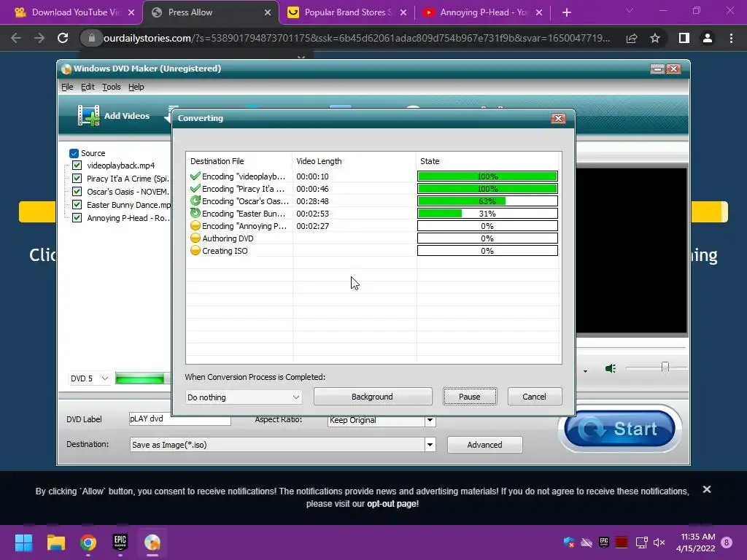
Task: Click the green check icon for videoplayback encoding
Action: pos(195,176)
